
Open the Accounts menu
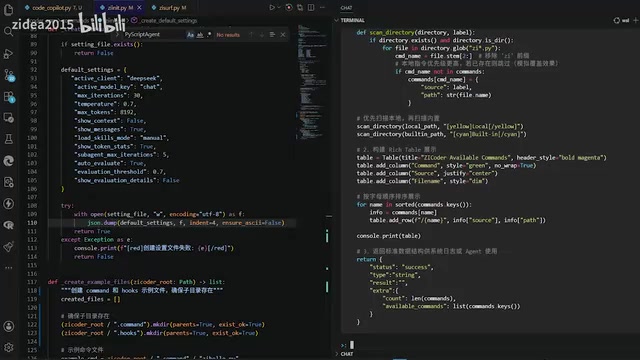pyautogui.click(x=8, y=326)
